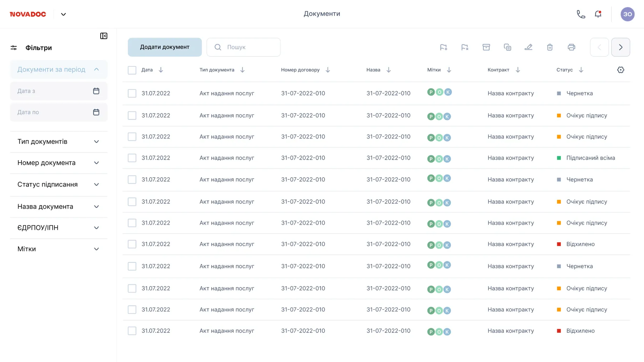Expand the Тип документів filter
The image size is (644, 362).
click(x=59, y=142)
